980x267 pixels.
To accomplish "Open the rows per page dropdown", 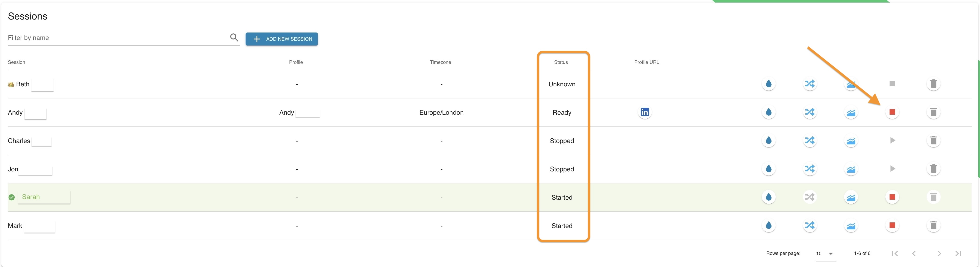I will coord(826,254).
